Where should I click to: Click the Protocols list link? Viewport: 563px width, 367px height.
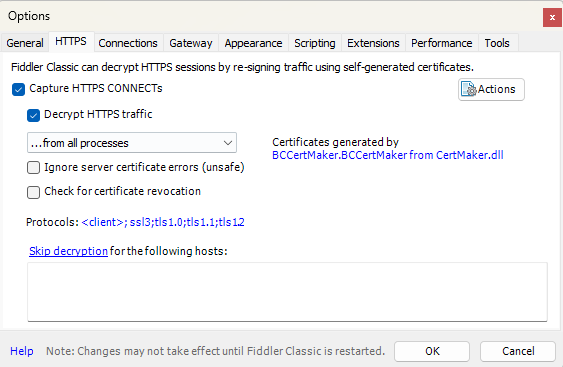click(163, 222)
